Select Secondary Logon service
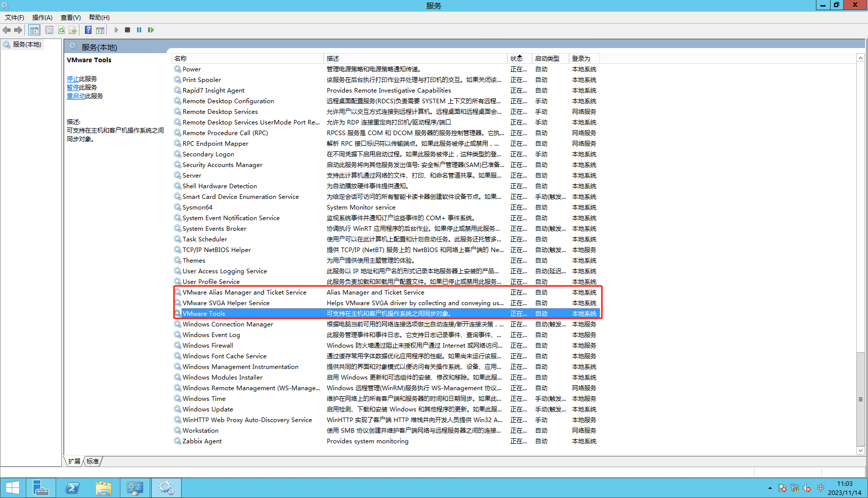The image size is (868, 498). click(386, 154)
